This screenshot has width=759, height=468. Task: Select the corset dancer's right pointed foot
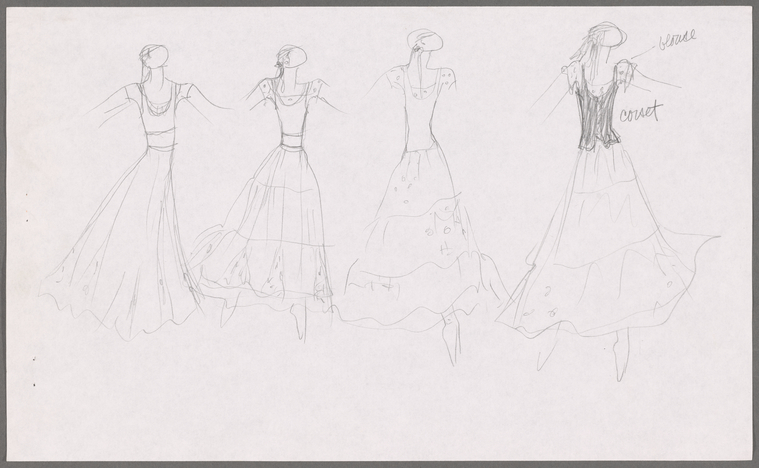(x=622, y=357)
